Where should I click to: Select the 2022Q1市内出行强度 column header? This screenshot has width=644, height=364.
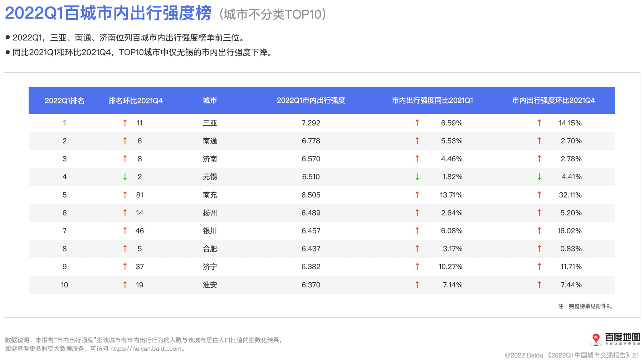click(x=311, y=101)
